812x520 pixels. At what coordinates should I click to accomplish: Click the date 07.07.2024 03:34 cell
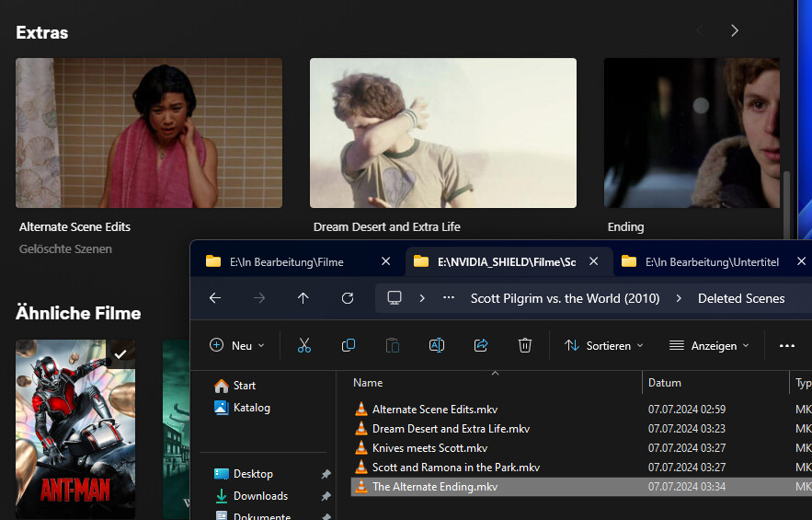(x=686, y=487)
